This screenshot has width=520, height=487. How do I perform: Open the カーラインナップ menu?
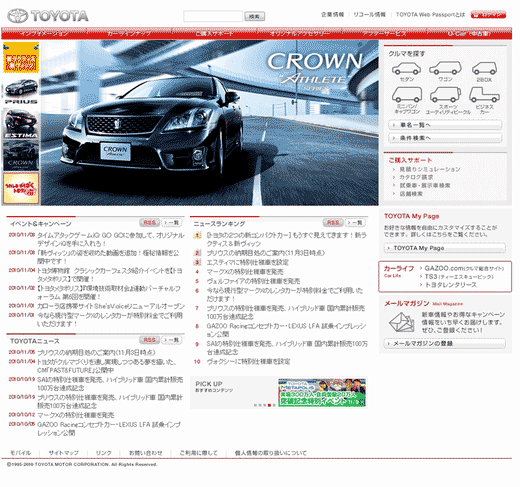(129, 34)
